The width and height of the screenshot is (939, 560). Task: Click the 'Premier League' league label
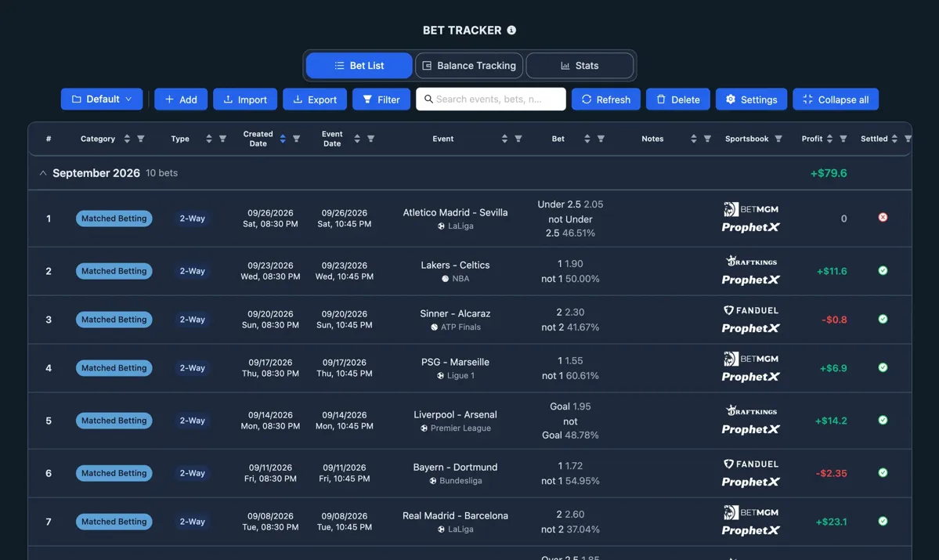460,428
